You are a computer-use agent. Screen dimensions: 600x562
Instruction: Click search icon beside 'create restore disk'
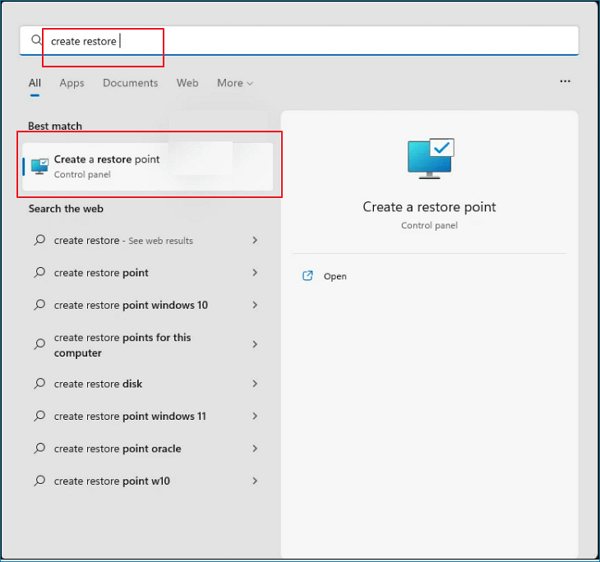point(39,383)
